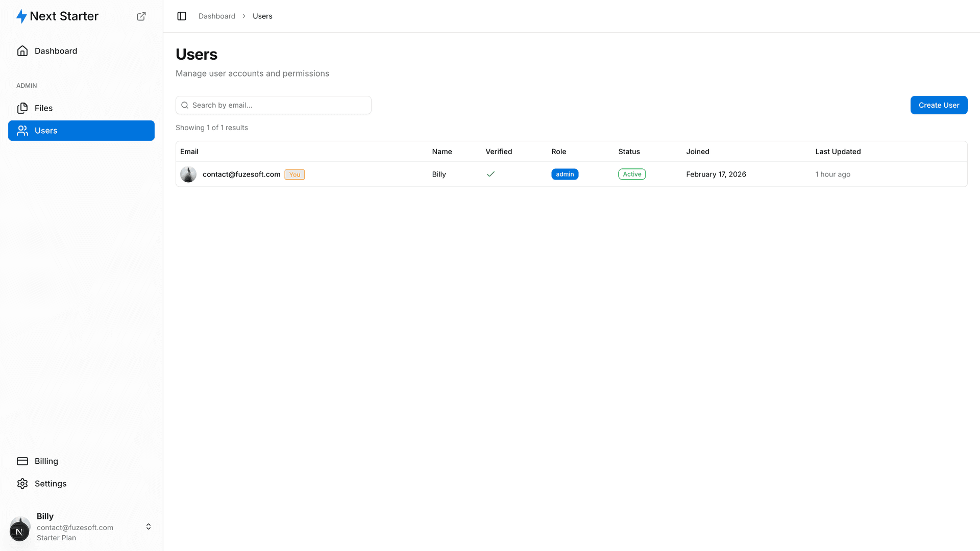Click the Billing credit card icon

[x=22, y=461]
